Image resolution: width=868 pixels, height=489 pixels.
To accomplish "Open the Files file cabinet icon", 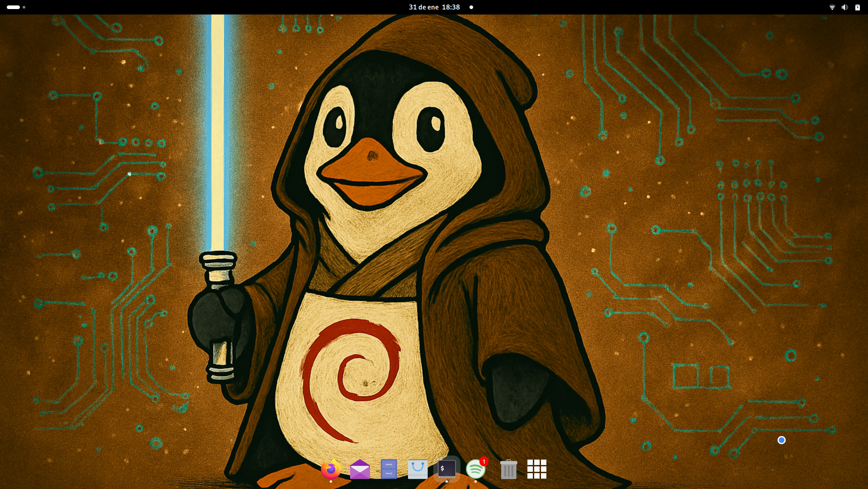I will [x=389, y=469].
